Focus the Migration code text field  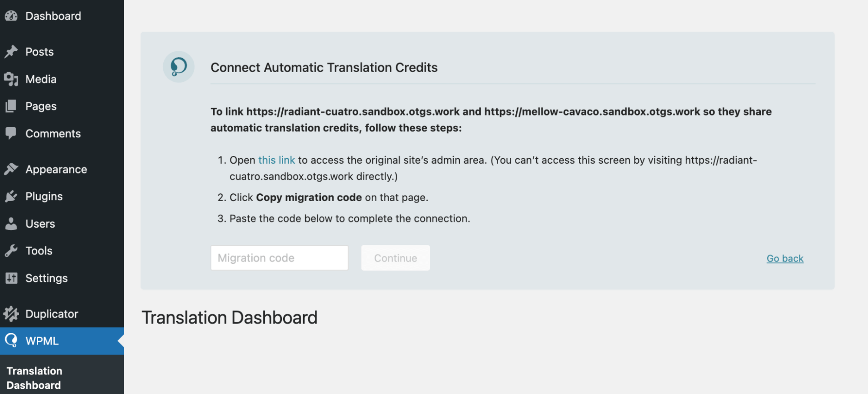[x=279, y=258]
